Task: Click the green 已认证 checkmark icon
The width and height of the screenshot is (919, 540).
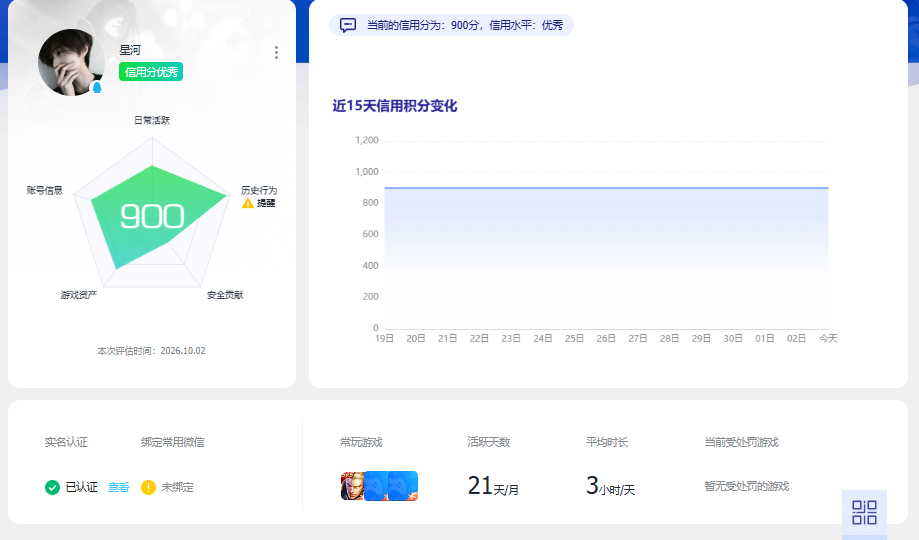Action: coord(52,487)
